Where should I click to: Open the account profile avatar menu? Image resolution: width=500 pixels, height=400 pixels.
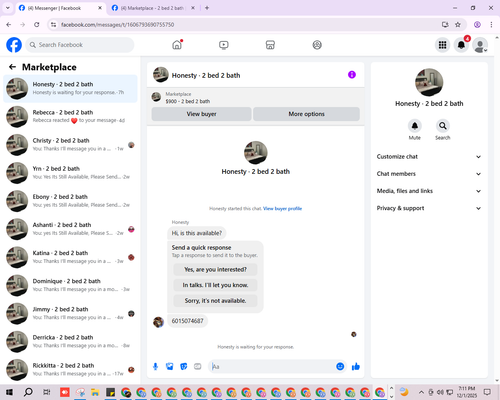pyautogui.click(x=480, y=45)
